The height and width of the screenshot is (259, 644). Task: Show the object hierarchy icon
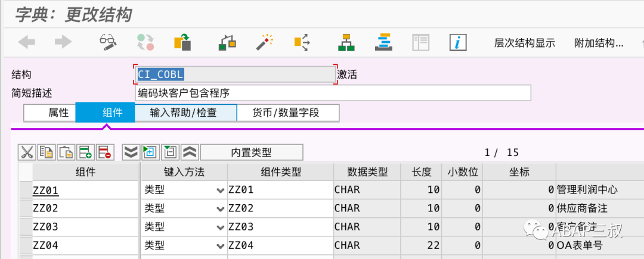pyautogui.click(x=346, y=42)
